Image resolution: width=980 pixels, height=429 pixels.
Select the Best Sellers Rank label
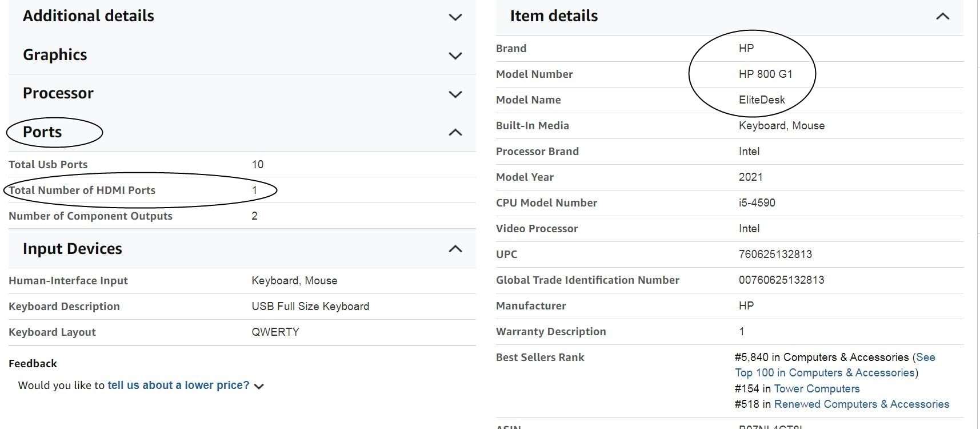(x=540, y=357)
